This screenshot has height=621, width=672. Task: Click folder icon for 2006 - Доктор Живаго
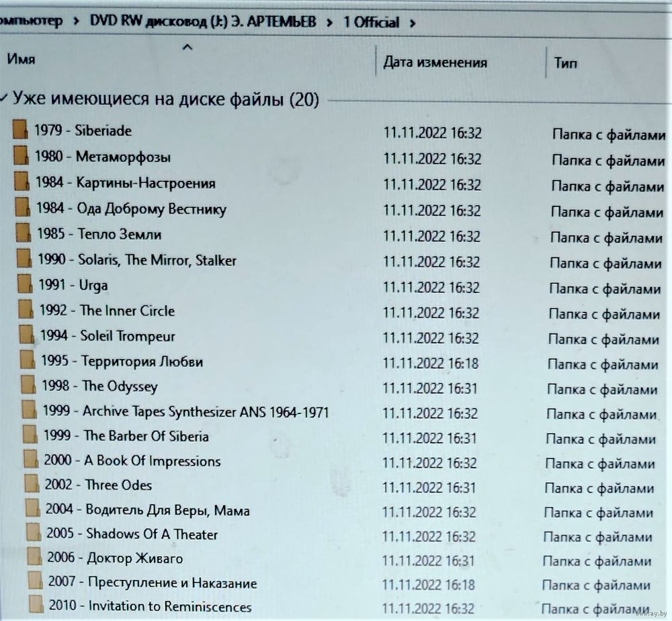35,556
